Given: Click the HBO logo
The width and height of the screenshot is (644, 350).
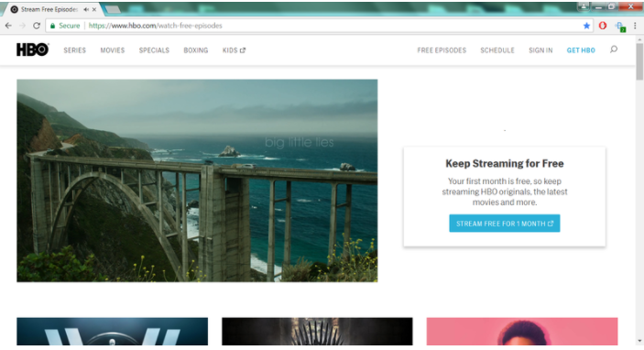Looking at the screenshot, I should [32, 49].
